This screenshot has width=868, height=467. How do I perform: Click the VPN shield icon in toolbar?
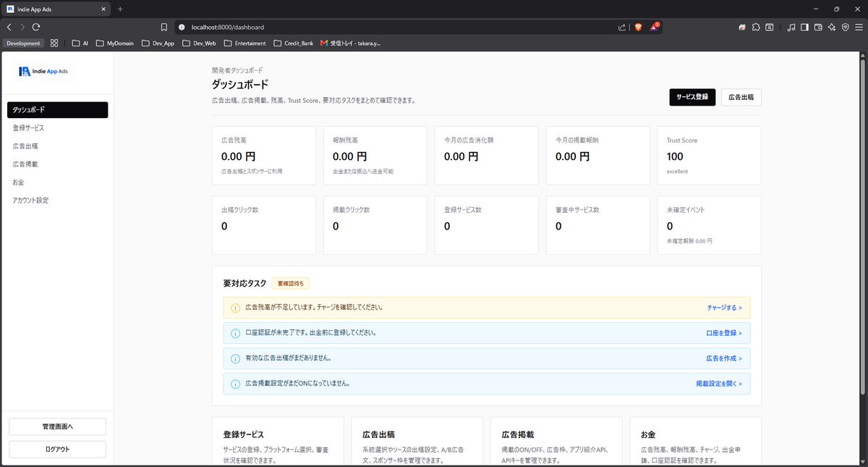tap(845, 27)
